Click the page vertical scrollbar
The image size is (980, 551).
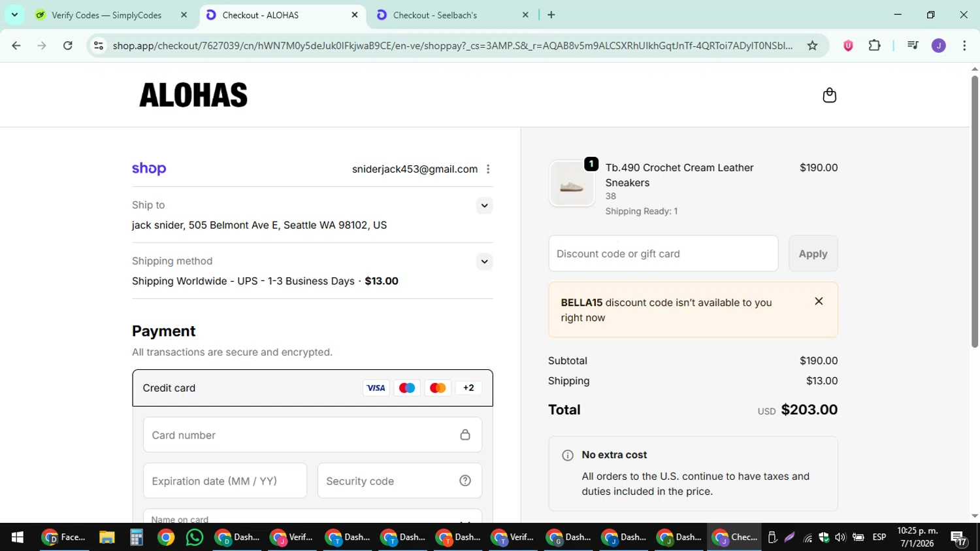click(975, 211)
